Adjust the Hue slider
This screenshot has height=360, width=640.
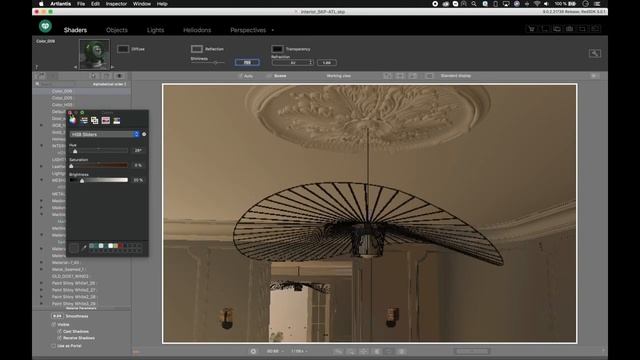click(x=98, y=151)
